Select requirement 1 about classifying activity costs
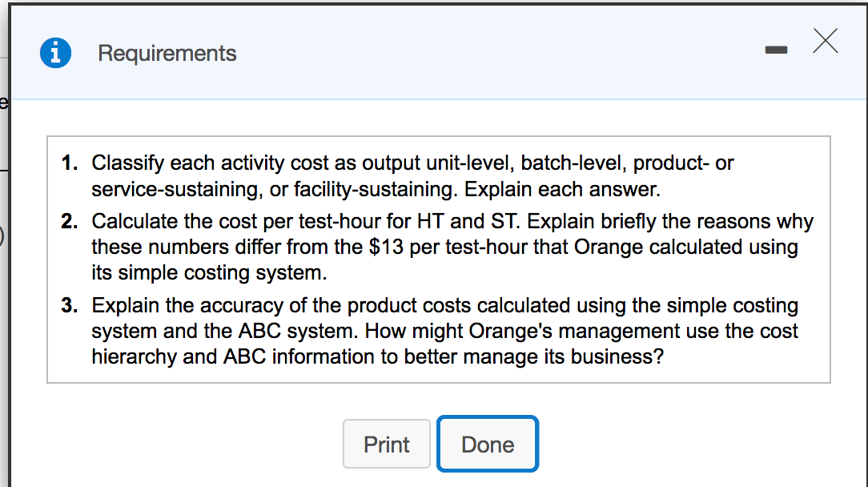 [x=412, y=176]
